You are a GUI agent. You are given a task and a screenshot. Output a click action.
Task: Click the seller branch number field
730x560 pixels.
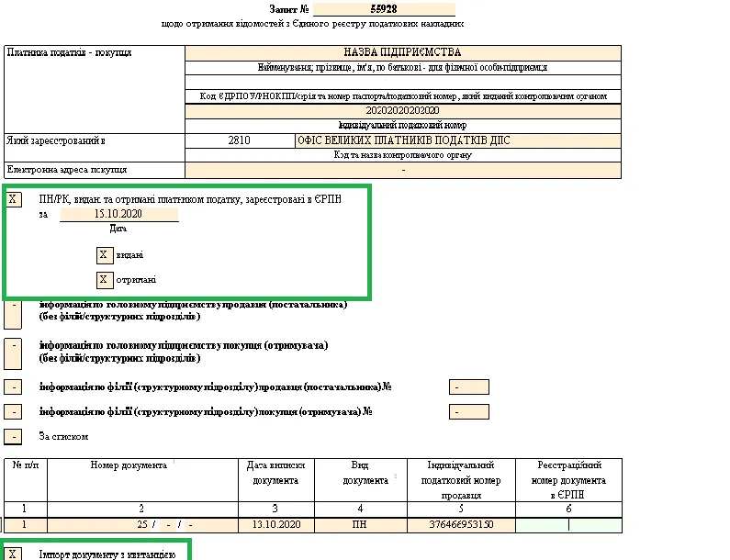[469, 387]
